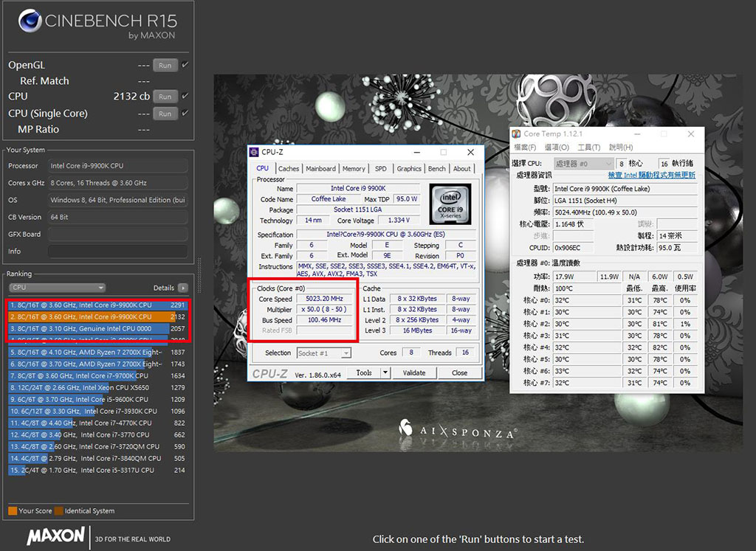Click the Intel Core i9 X-series badge
Screen dimensions: 756x551
coord(450,203)
